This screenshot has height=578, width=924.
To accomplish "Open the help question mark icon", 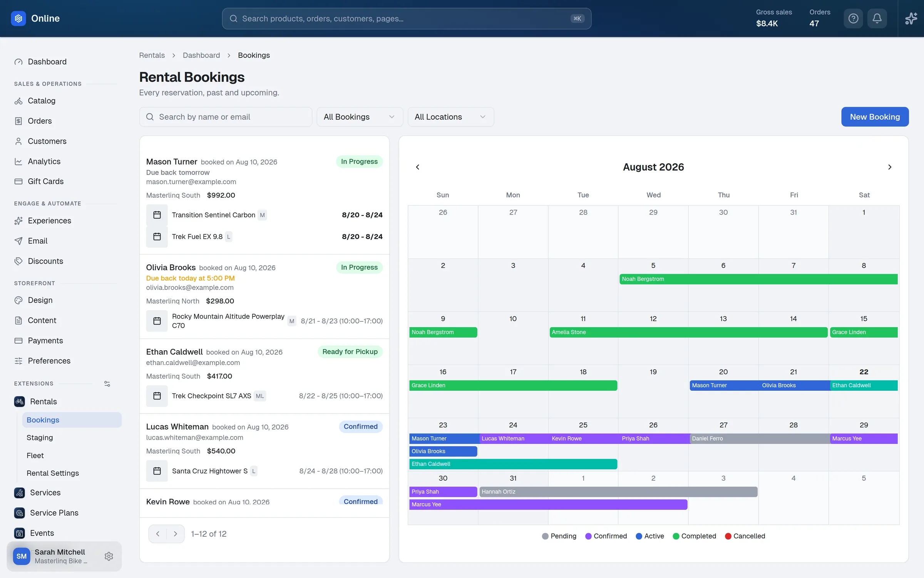I will 853,18.
